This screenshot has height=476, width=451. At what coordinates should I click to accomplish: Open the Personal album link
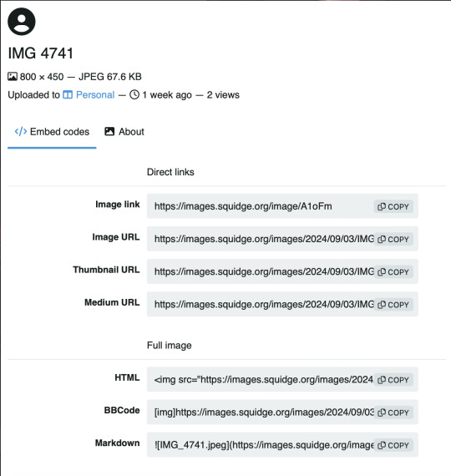[x=95, y=95]
